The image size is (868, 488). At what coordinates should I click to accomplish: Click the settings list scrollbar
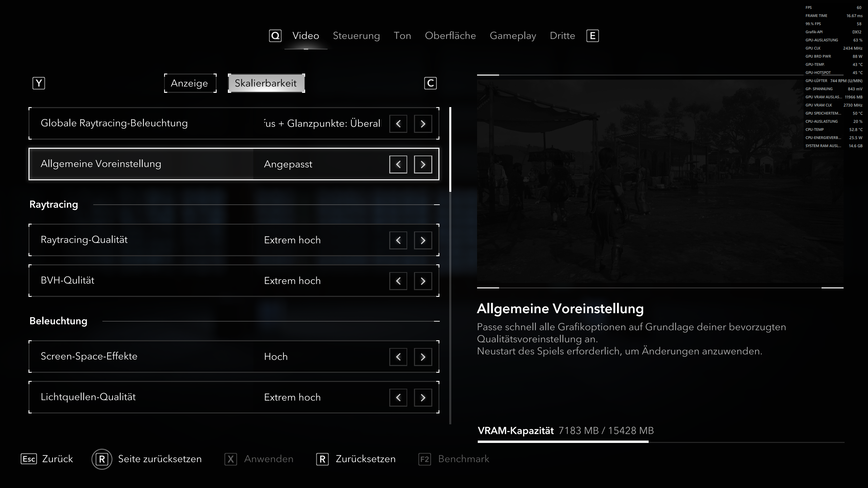(450, 265)
